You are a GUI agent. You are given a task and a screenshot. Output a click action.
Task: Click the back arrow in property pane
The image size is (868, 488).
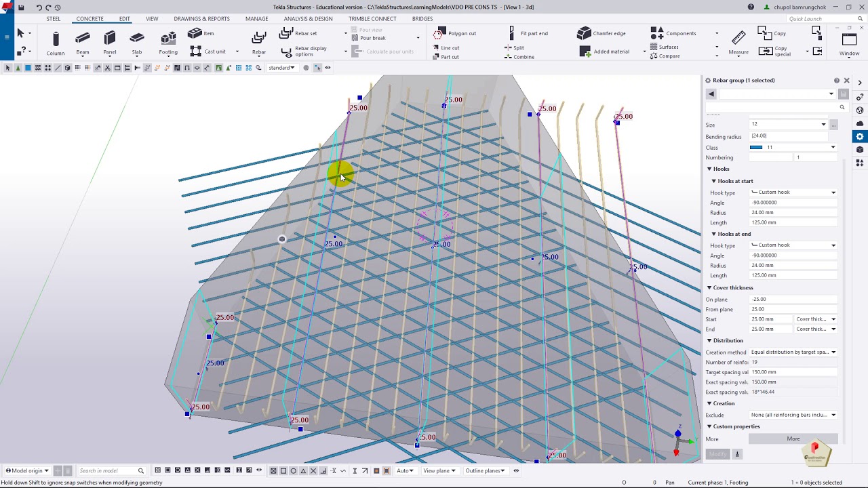click(x=711, y=94)
